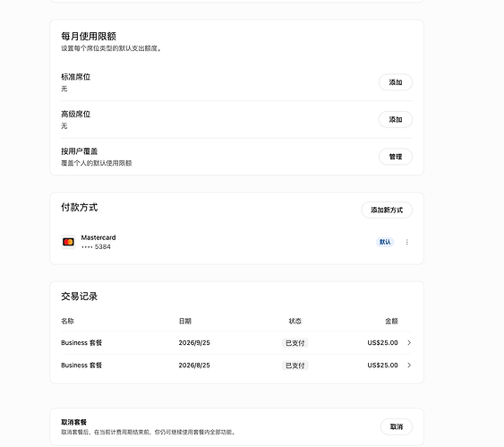Viewport: 504px width, 447px height.
Task: Click US$25.00 amount for 2026/9/25
Action: (382, 343)
